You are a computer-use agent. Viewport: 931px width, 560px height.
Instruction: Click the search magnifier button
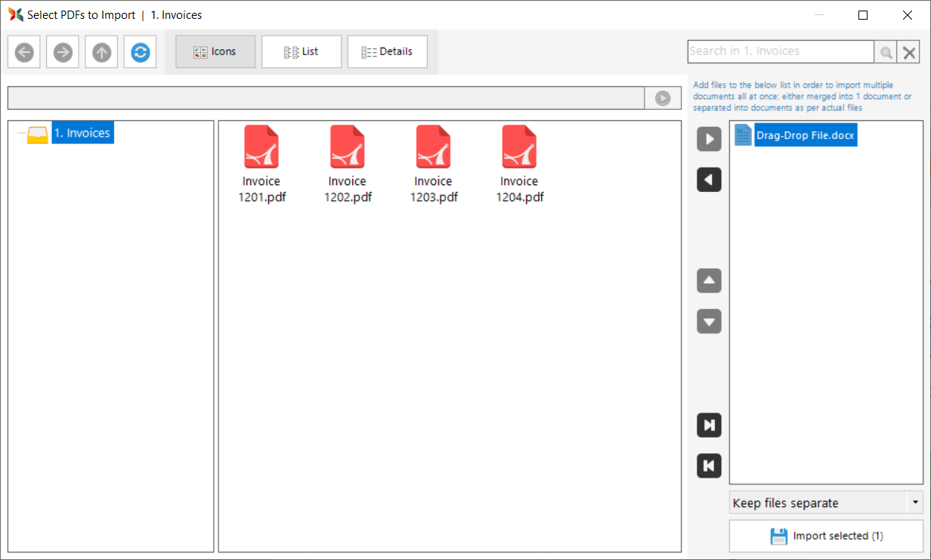(x=886, y=52)
